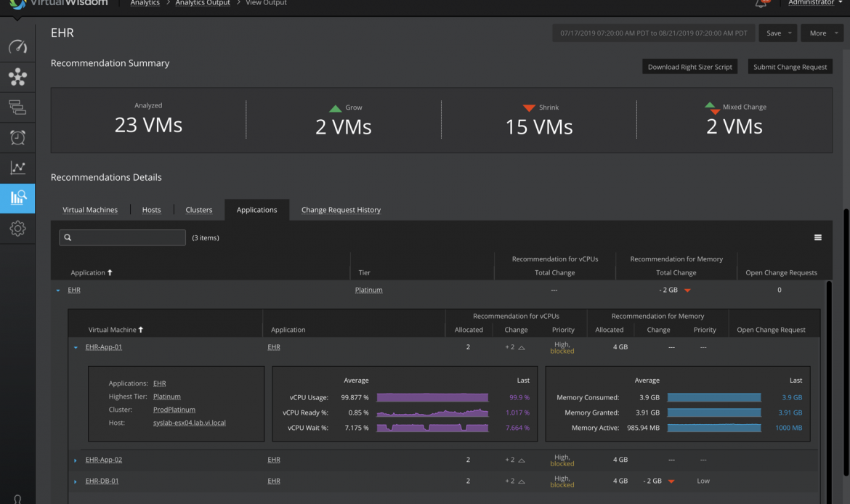Viewport: 850px width, 504px height.
Task: Collapse the EHR application row
Action: pyautogui.click(x=58, y=290)
